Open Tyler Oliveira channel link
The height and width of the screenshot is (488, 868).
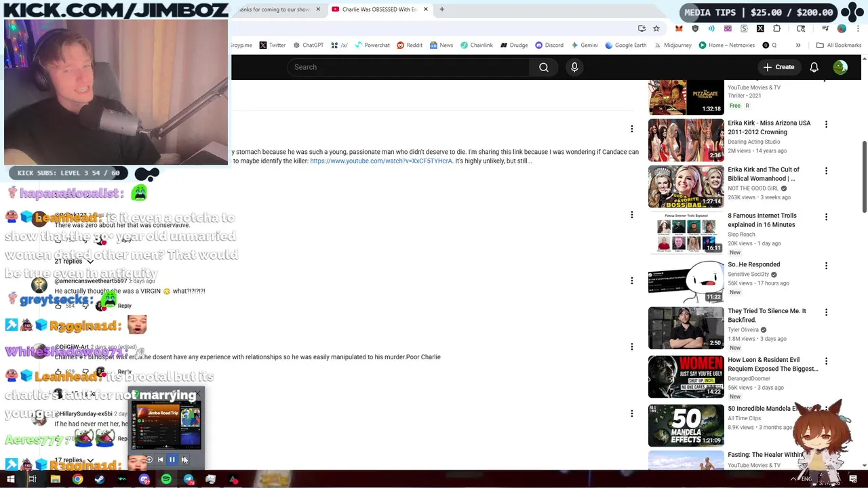point(743,330)
